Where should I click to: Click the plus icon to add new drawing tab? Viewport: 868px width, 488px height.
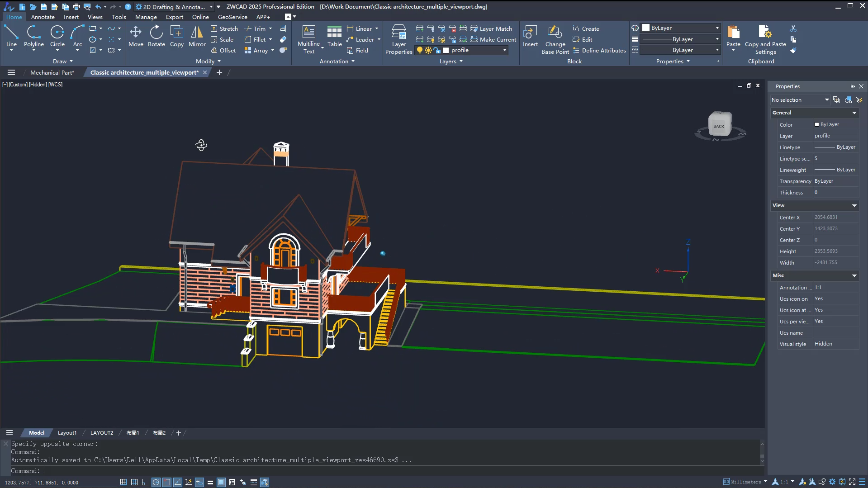tap(219, 72)
